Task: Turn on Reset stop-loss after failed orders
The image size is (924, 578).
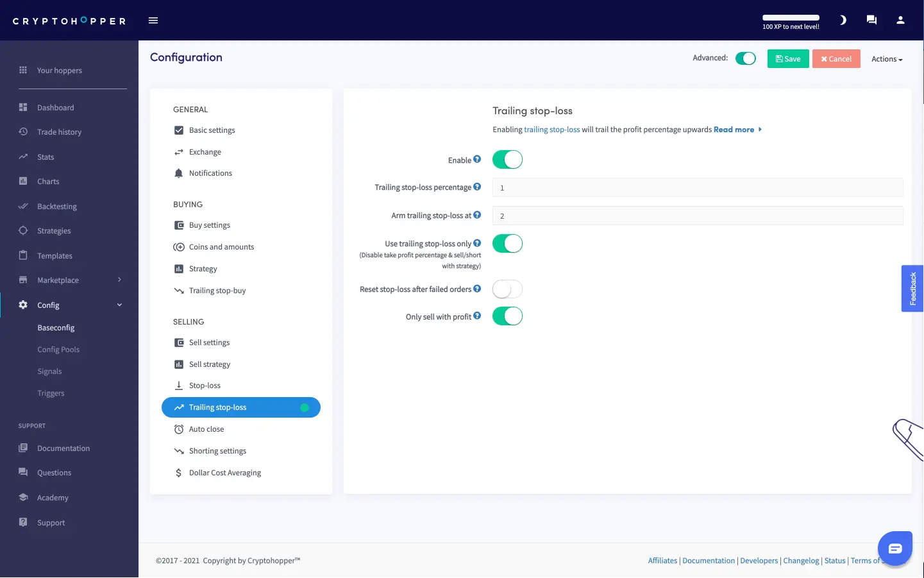Action: [507, 289]
